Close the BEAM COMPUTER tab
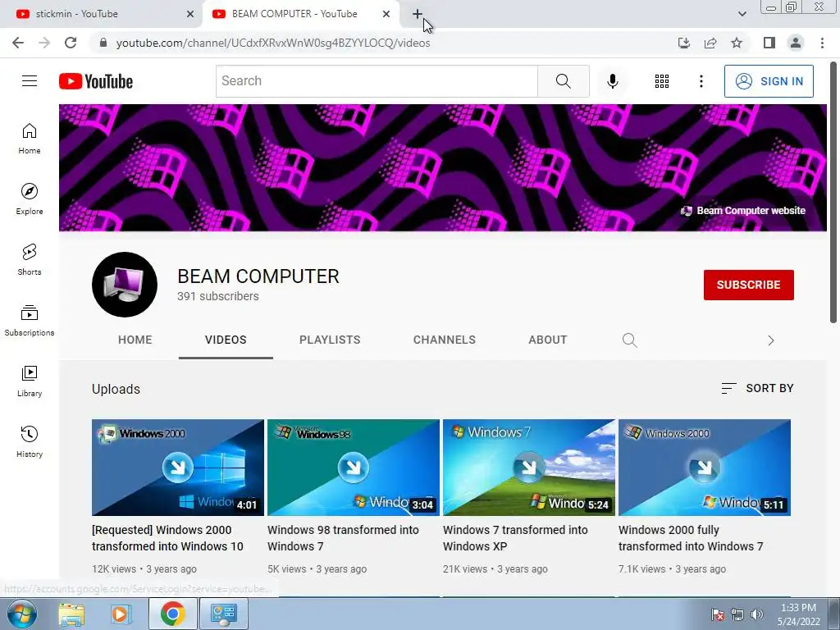 386,14
